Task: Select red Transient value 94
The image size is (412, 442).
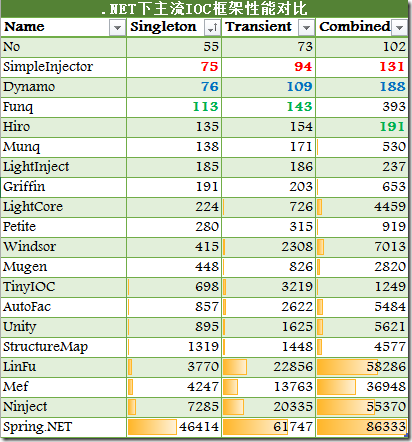Action: pyautogui.click(x=303, y=67)
